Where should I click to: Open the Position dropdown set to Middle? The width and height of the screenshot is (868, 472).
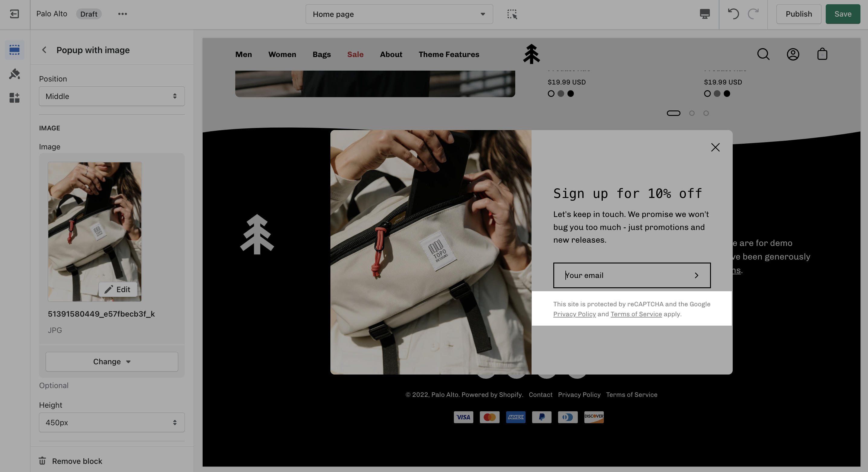(111, 96)
